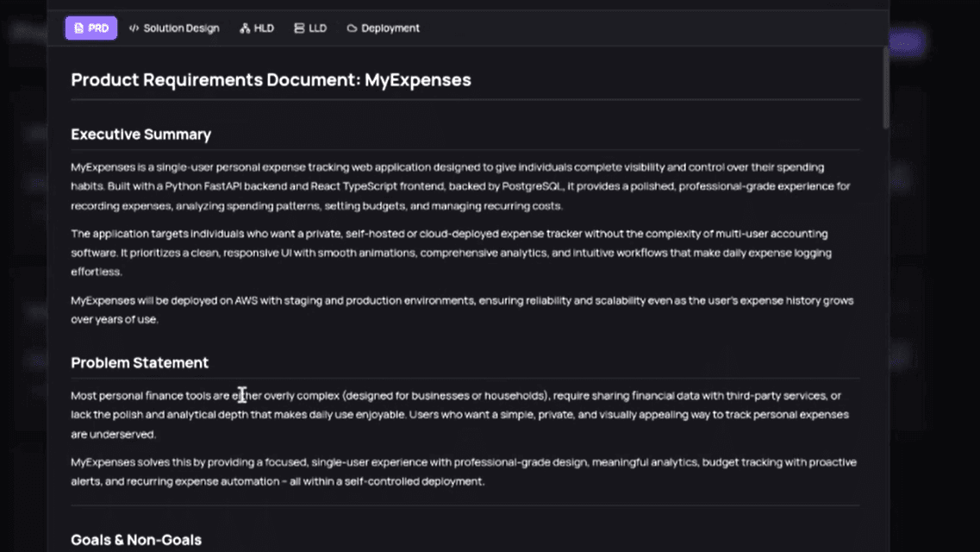
Task: Click paragraph starting 'Most personal finance tools'
Action: click(x=460, y=415)
